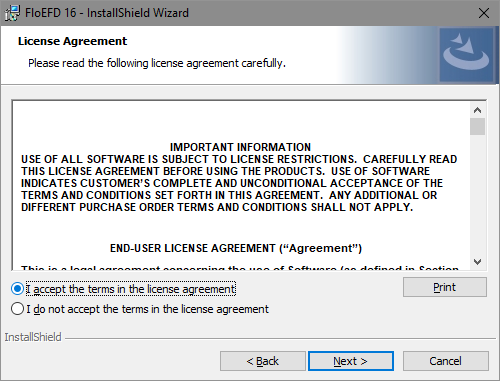
Task: Click the InstallShield logo graphic in the banner
Action: coord(466,55)
